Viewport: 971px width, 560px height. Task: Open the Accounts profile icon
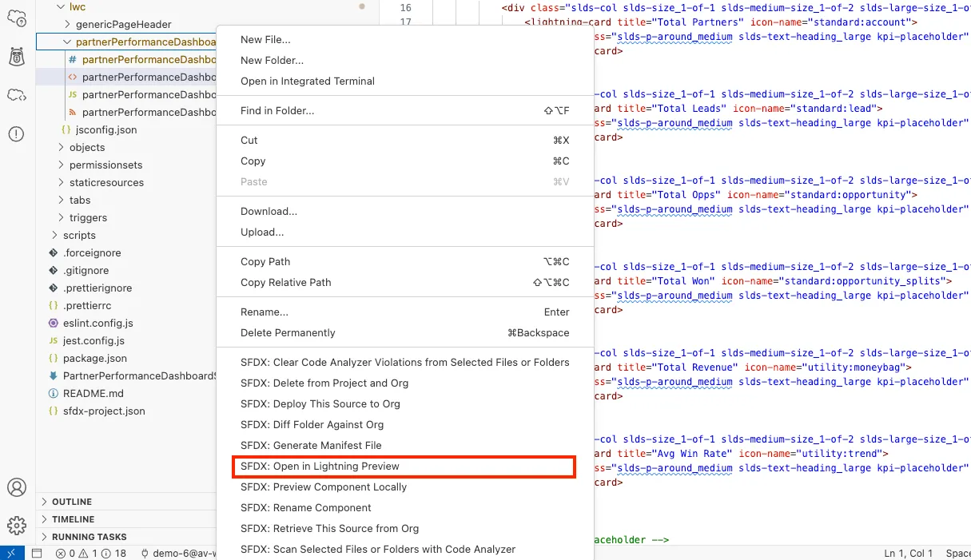click(17, 487)
